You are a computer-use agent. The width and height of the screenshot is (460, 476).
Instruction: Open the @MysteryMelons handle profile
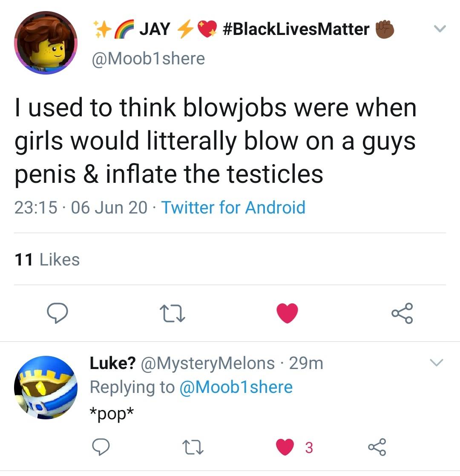[x=207, y=363]
